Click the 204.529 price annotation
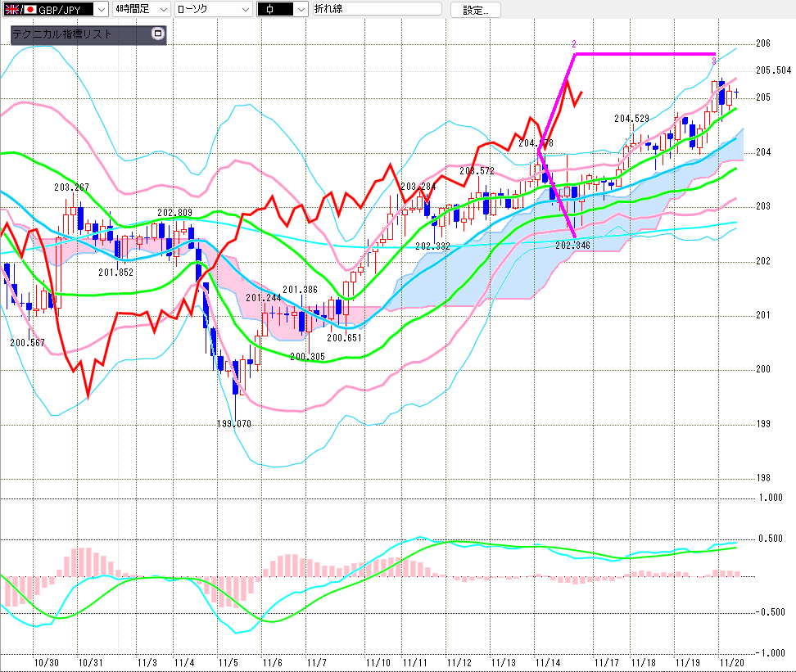This screenshot has width=796, height=672. (632, 119)
